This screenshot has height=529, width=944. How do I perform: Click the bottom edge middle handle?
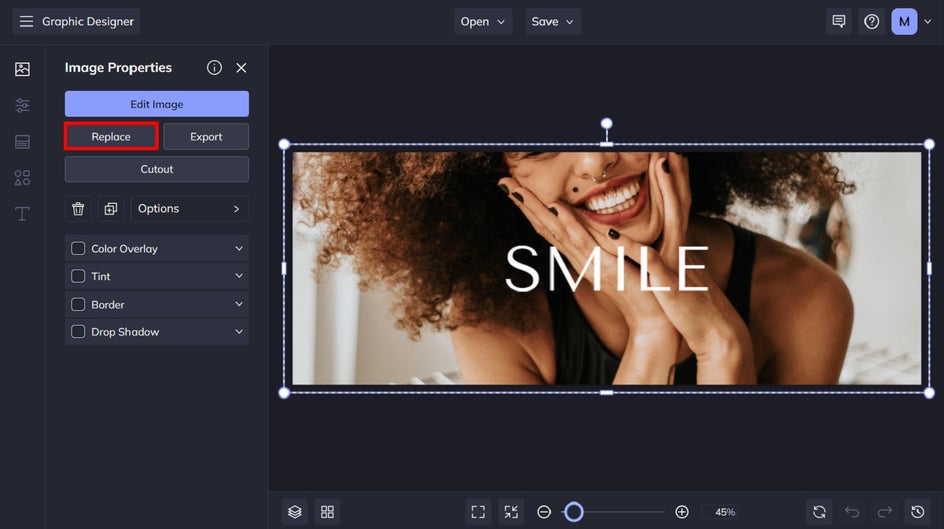pos(606,393)
